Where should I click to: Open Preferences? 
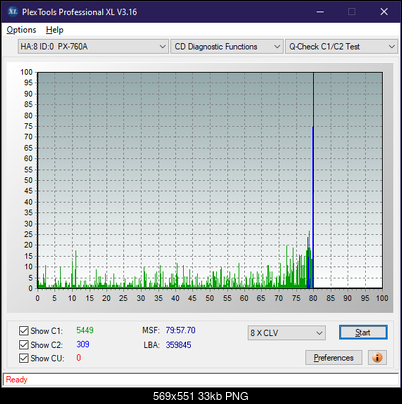[x=334, y=358]
